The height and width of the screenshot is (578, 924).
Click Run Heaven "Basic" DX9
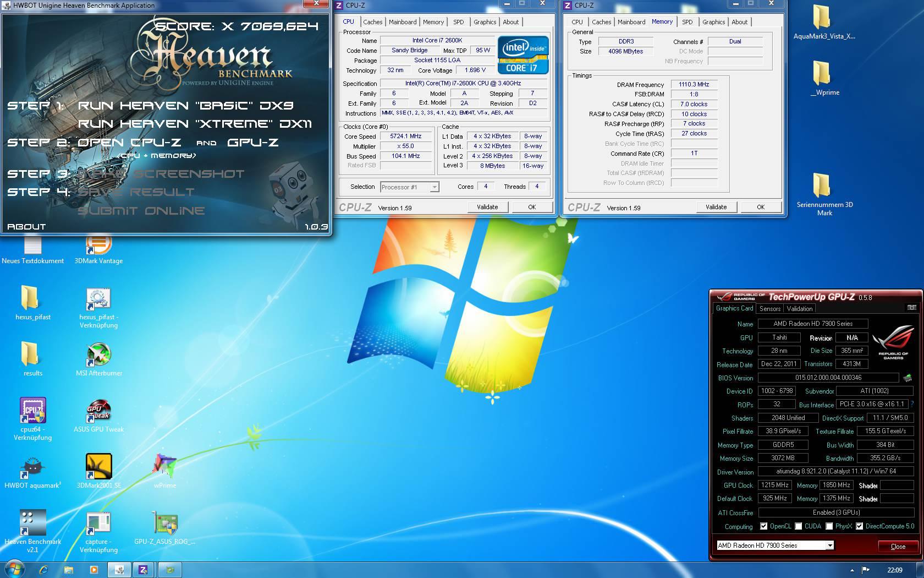coord(185,105)
